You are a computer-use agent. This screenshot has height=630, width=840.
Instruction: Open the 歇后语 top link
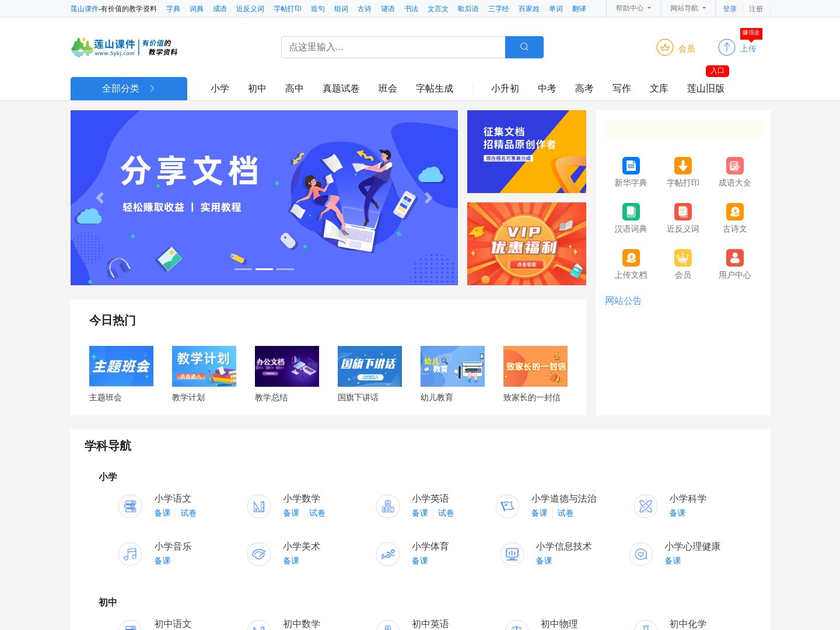(x=468, y=9)
